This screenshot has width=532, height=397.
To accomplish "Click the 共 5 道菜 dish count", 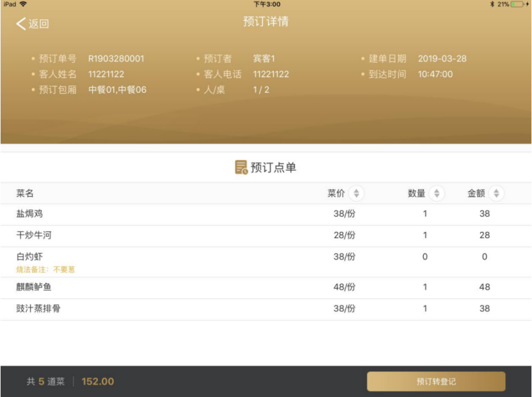I will pos(45,382).
